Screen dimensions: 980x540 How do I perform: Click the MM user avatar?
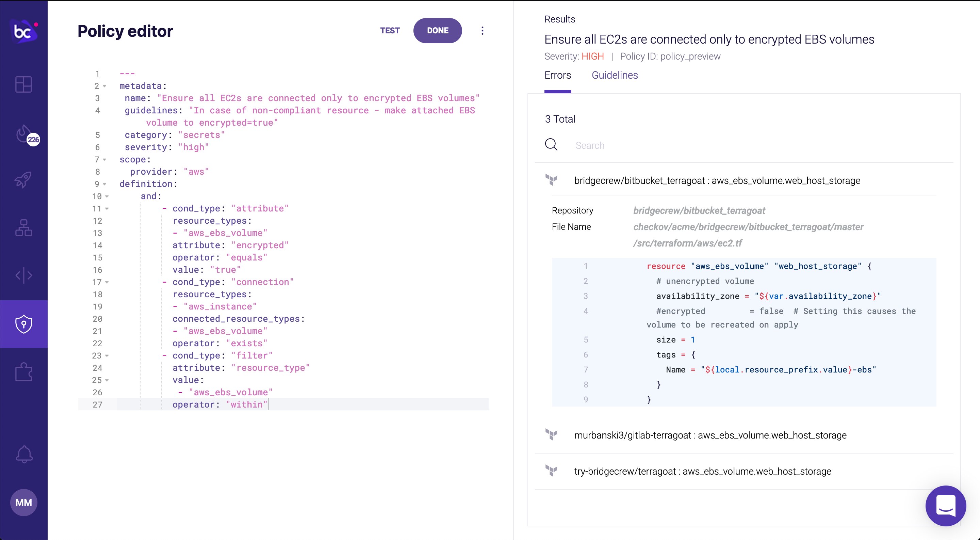23,502
